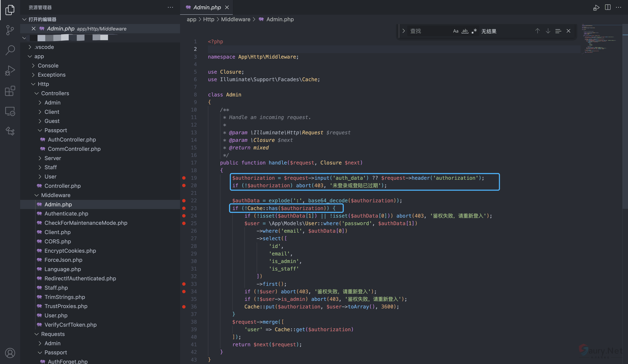Click Middleware in the breadcrumb path

(x=235, y=19)
